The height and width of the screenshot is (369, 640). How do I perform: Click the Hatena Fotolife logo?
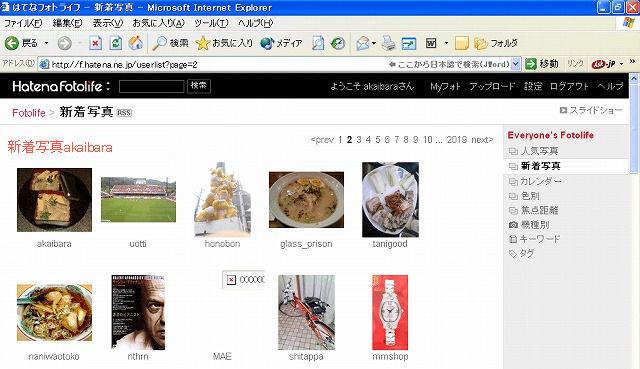61,86
